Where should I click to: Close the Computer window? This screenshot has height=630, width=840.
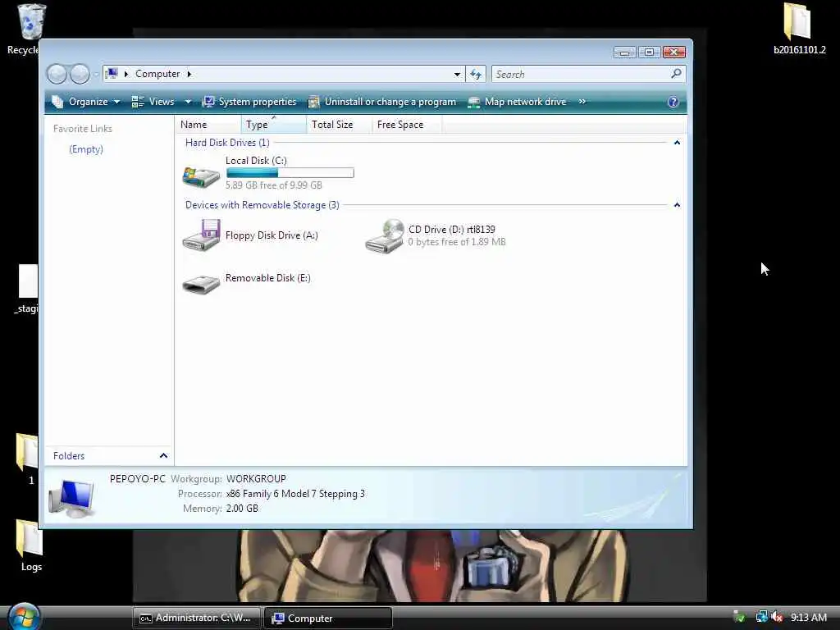[x=674, y=52]
